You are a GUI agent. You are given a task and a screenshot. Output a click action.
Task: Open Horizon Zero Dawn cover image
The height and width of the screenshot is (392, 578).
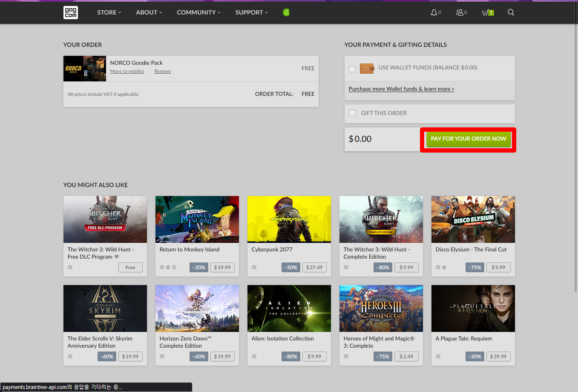[x=197, y=308]
